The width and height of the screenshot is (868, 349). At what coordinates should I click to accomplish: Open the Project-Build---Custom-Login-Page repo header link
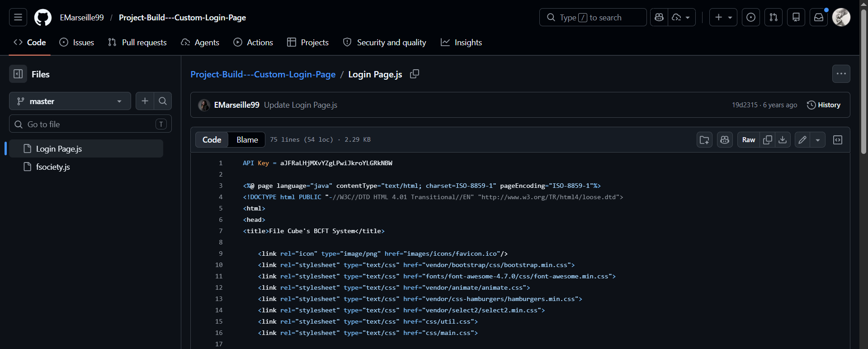pos(182,17)
